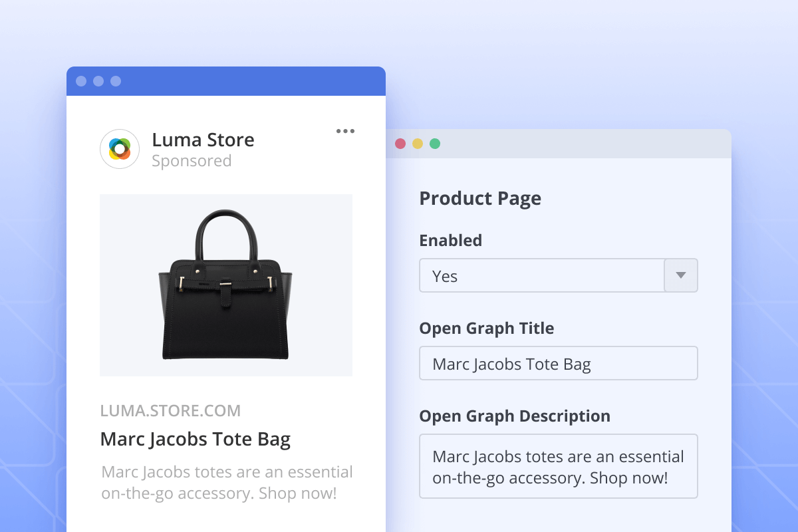Click middle dot in blue title bar
The image size is (798, 532).
coord(98,81)
